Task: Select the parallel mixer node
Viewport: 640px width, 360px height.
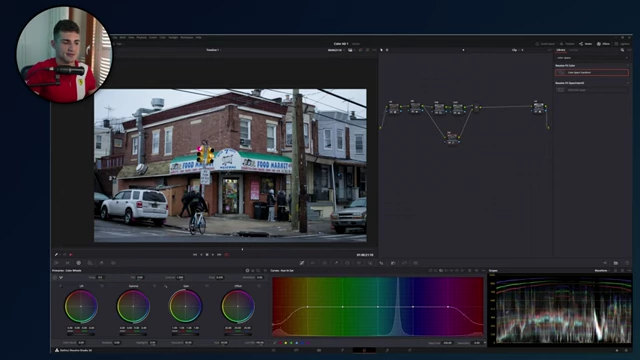Action: pyautogui.click(x=476, y=108)
